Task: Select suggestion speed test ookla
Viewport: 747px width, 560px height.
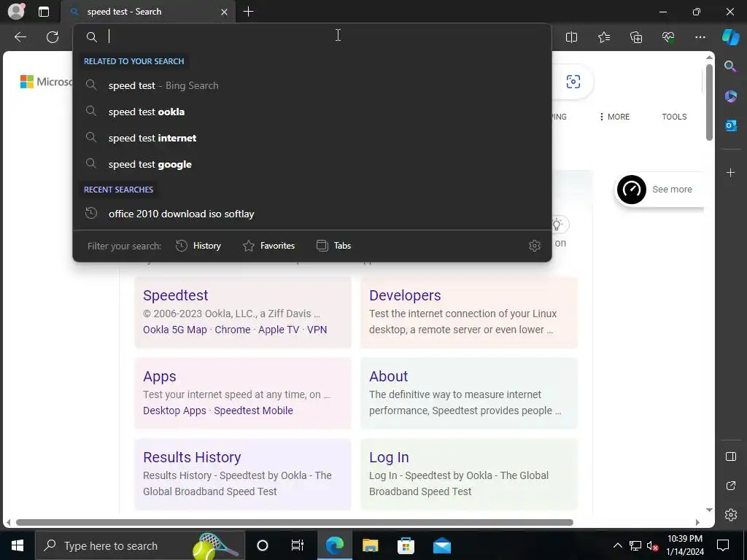Action: (312, 112)
